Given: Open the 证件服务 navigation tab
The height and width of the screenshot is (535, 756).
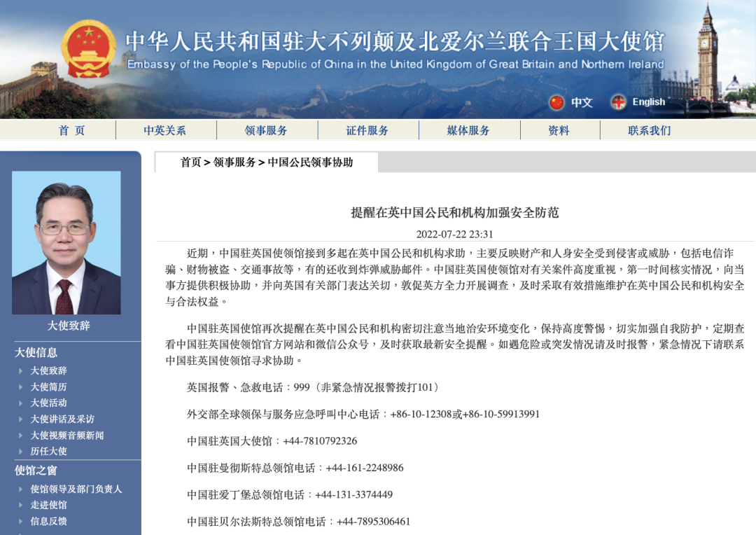Looking at the screenshot, I should pos(367,130).
